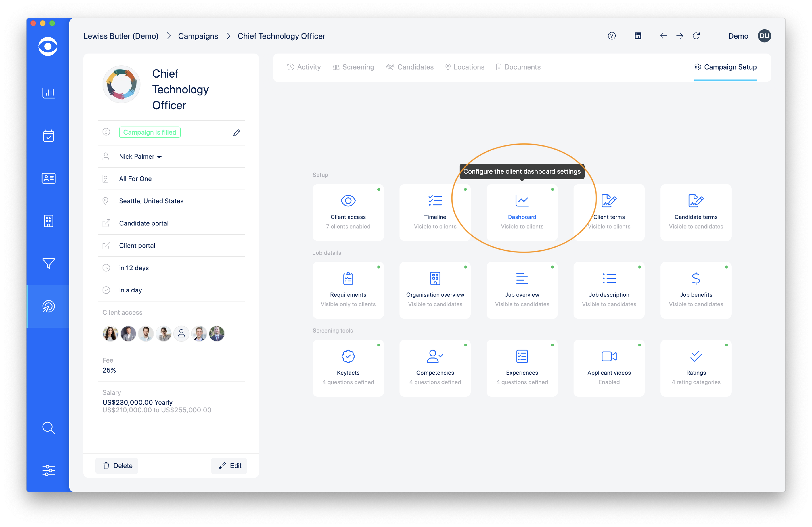812x527 pixels.
Task: Open help via the question mark icon
Action: coord(612,36)
